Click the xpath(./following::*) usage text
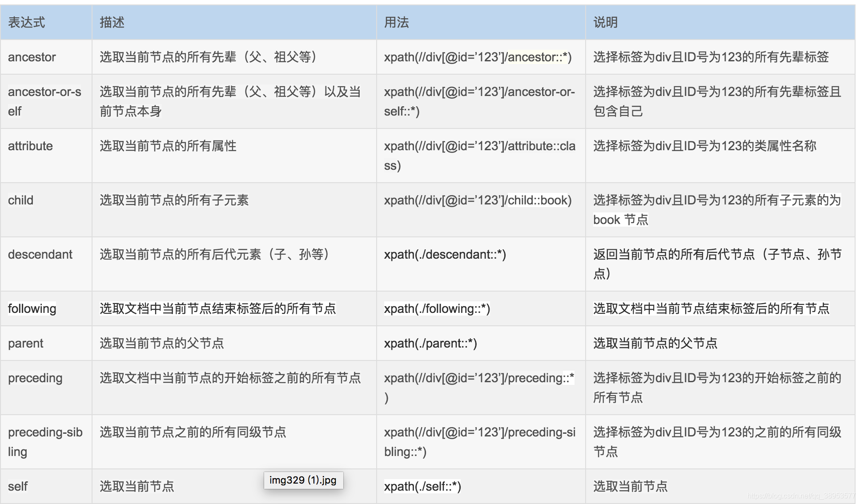The width and height of the screenshot is (860, 504). (437, 308)
